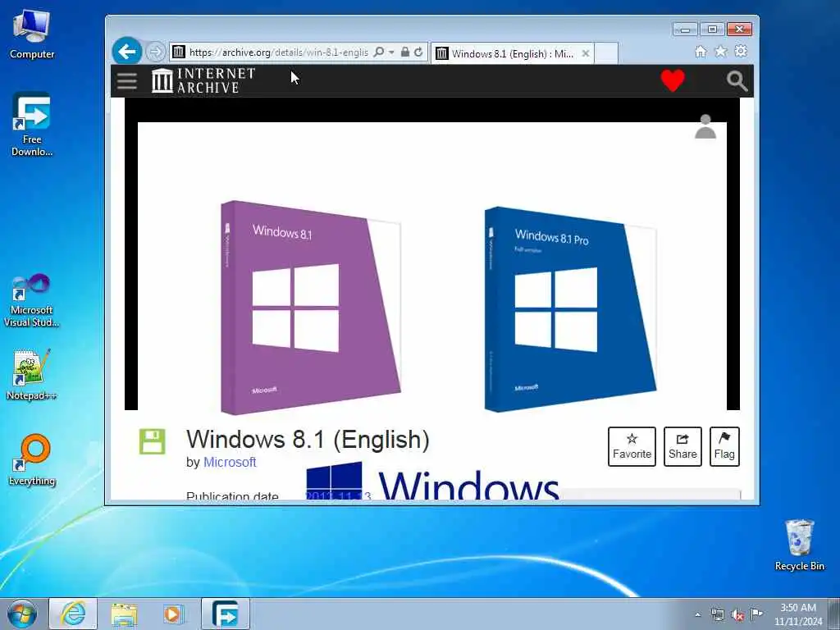The image size is (840, 630).
Task: Open the Computer desktop icon
Action: point(32,34)
